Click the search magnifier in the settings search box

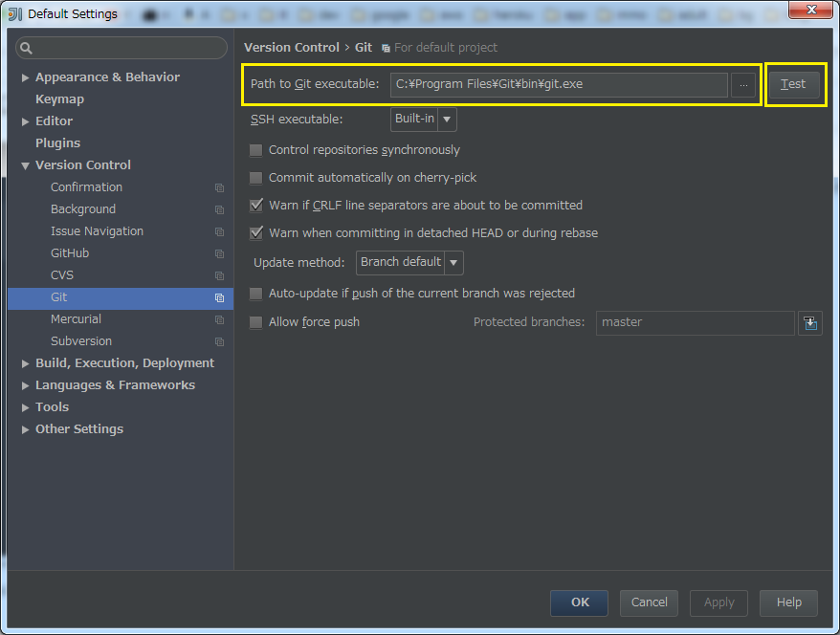[28, 47]
